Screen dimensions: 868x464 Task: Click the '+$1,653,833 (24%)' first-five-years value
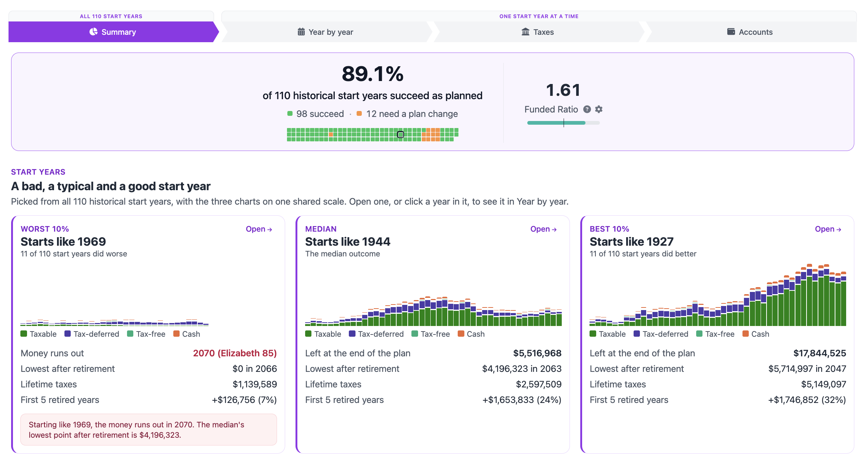pyautogui.click(x=522, y=400)
